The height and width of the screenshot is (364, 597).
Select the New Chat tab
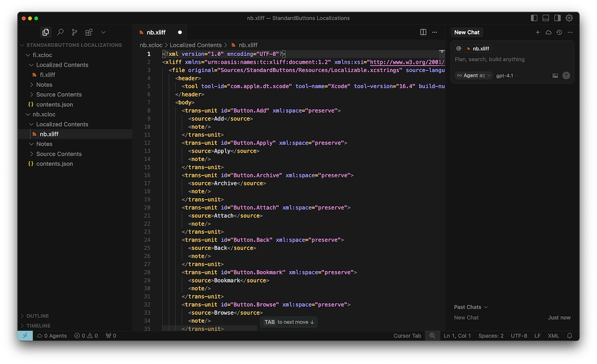(x=467, y=32)
